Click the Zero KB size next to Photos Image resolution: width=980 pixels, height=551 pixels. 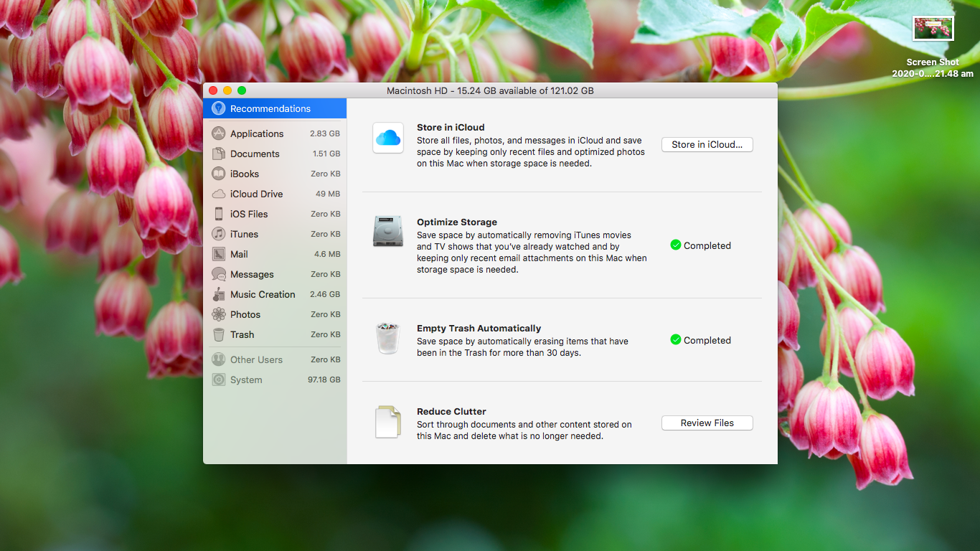[326, 314]
